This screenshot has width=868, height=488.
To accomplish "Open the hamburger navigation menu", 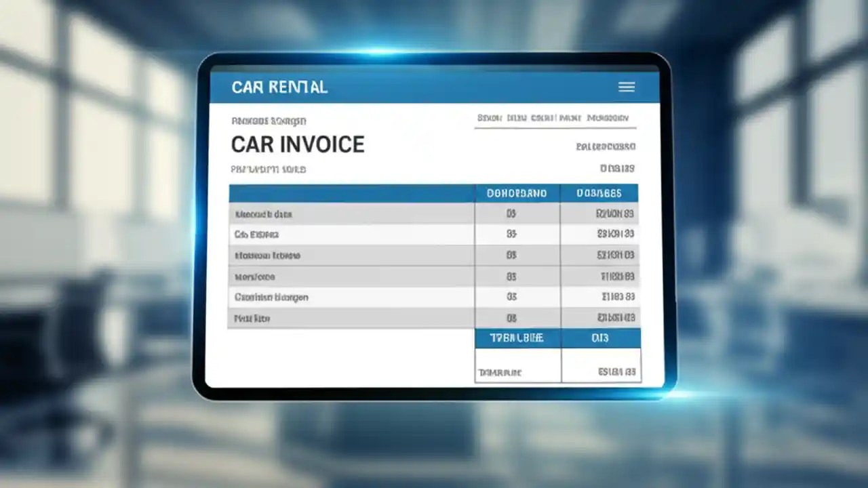I will click(x=626, y=87).
